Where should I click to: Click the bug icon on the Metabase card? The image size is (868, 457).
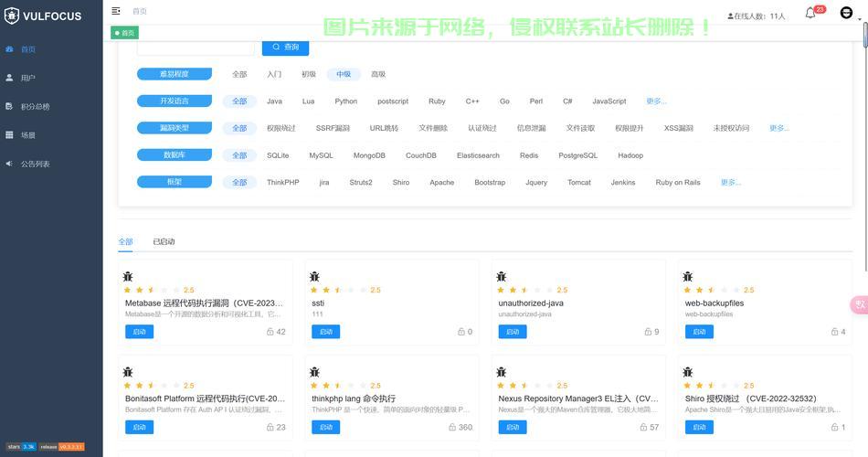tap(128, 276)
